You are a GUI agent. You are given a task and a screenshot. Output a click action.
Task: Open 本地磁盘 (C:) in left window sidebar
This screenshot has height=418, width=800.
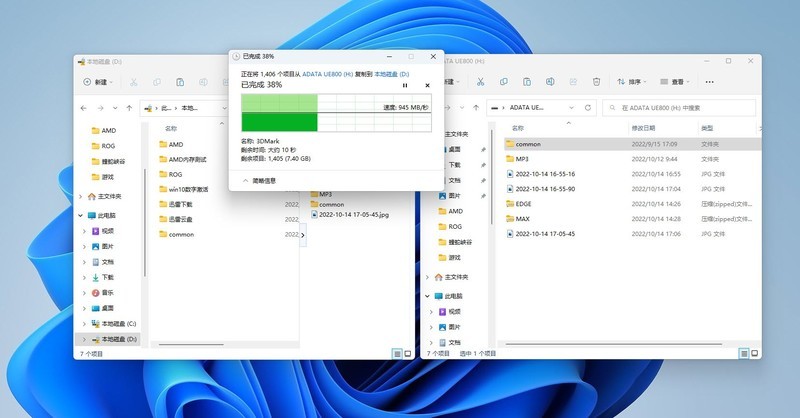113,324
